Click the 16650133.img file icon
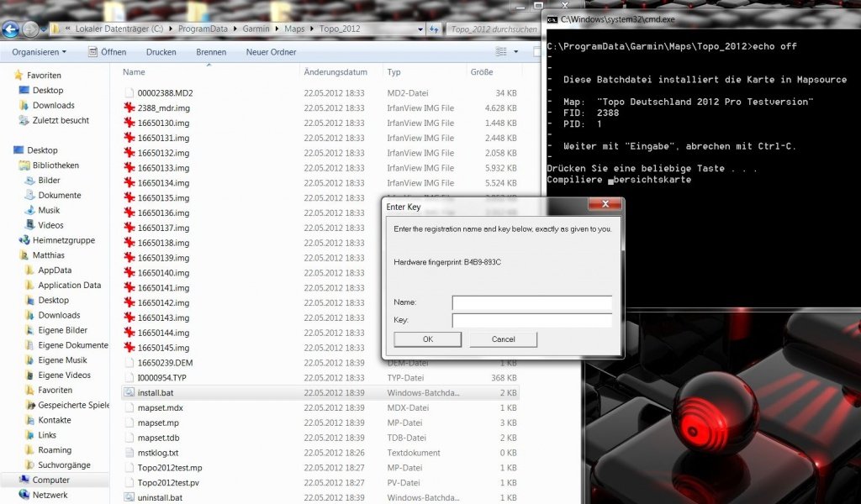This screenshot has width=861, height=504. [x=129, y=168]
